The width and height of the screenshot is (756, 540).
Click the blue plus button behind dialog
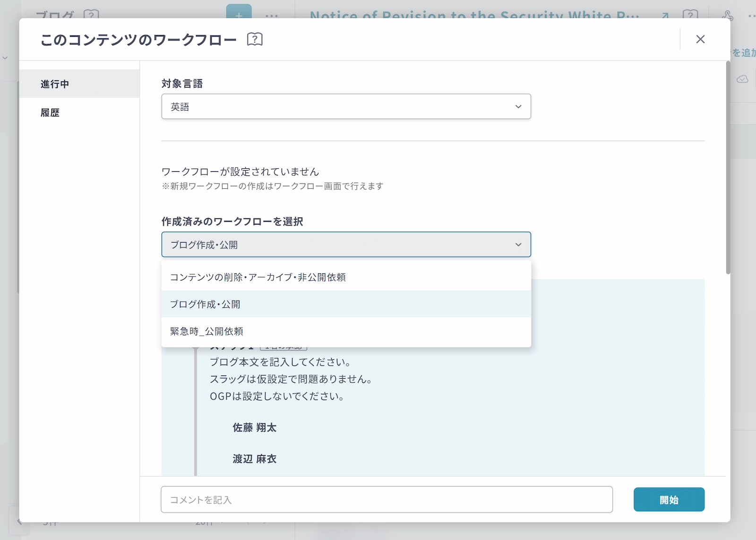point(239,13)
